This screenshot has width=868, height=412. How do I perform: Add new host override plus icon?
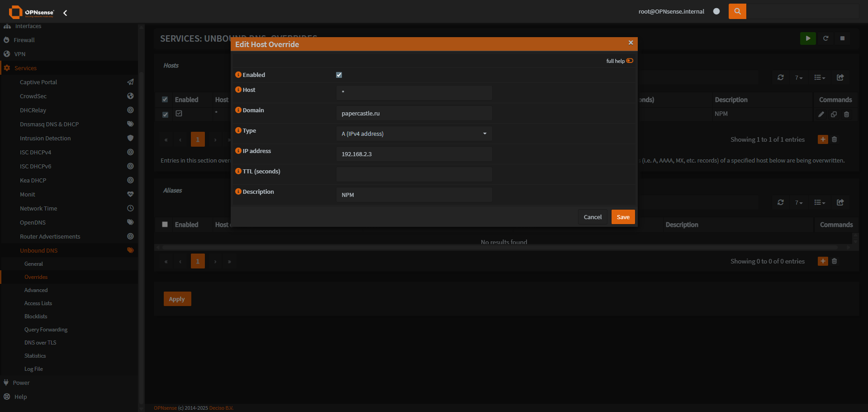[x=823, y=139]
